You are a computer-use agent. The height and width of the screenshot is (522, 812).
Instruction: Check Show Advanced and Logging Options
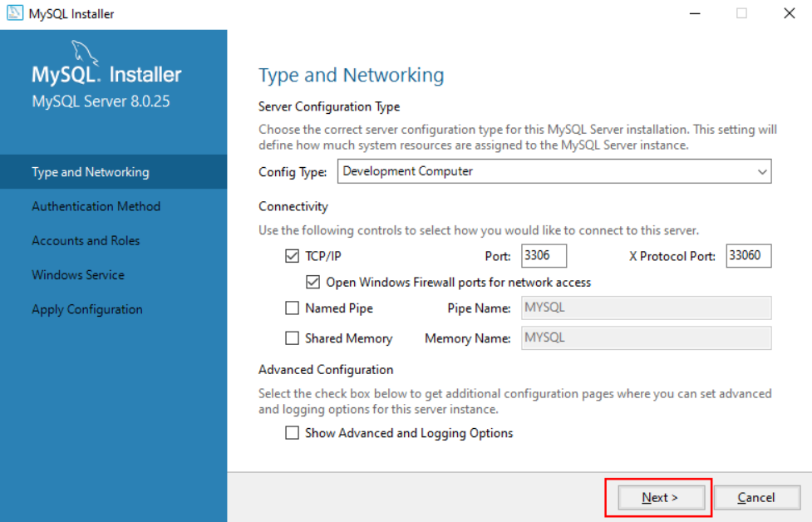(292, 433)
